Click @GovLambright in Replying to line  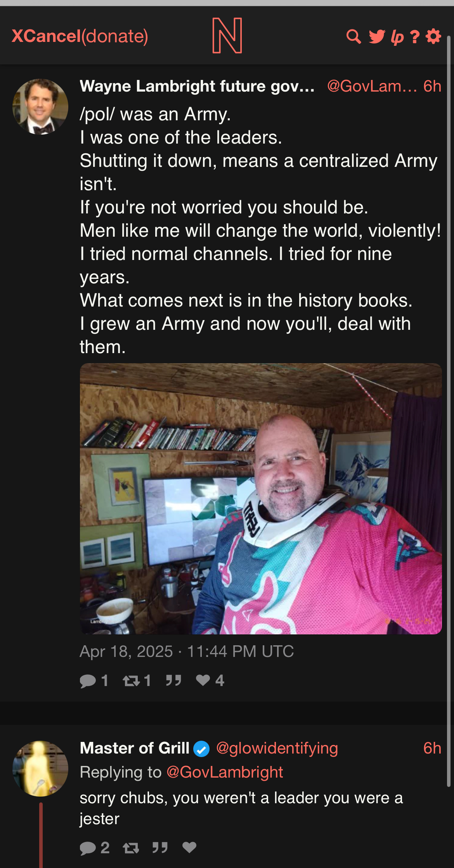(x=225, y=772)
